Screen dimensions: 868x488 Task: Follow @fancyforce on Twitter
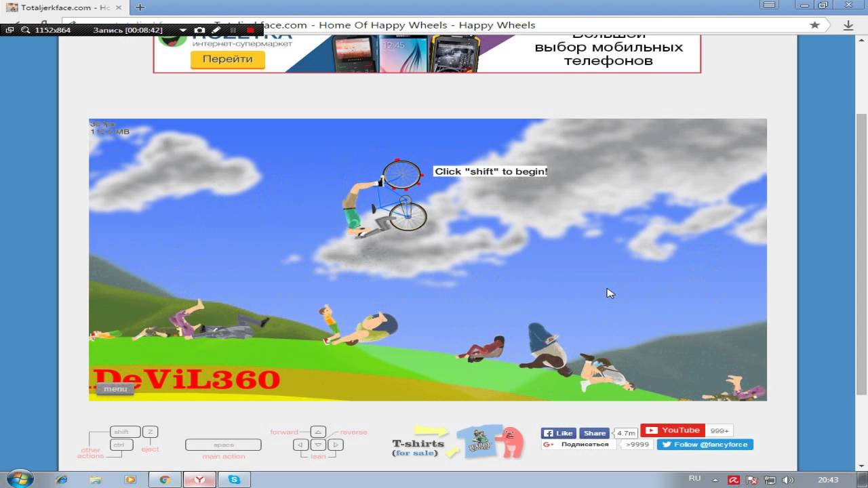pos(705,445)
